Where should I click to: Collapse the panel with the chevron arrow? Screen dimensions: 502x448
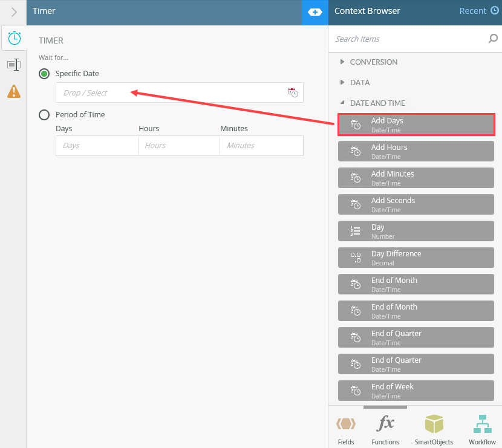tap(13, 12)
